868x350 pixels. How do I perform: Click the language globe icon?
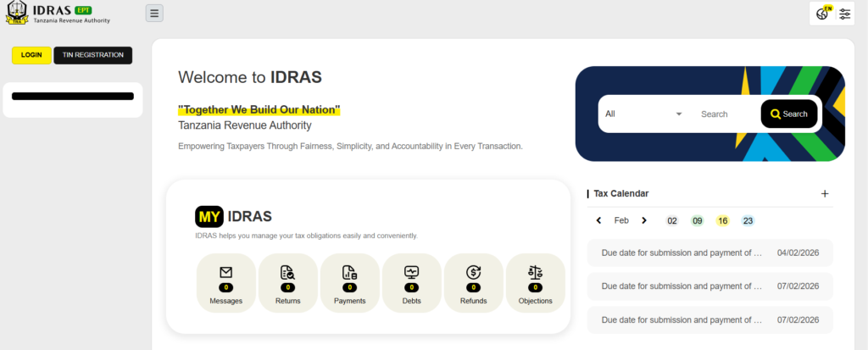tap(822, 13)
